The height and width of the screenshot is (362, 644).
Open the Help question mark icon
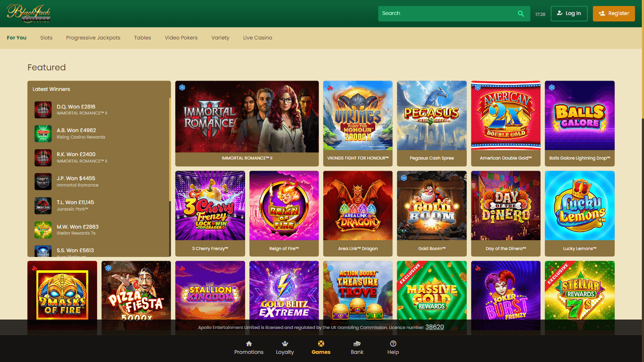point(393,344)
